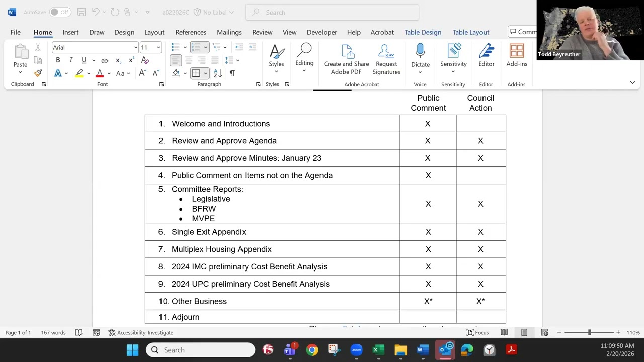Toggle Subscript formatting
The height and width of the screenshot is (362, 644).
(118, 60)
